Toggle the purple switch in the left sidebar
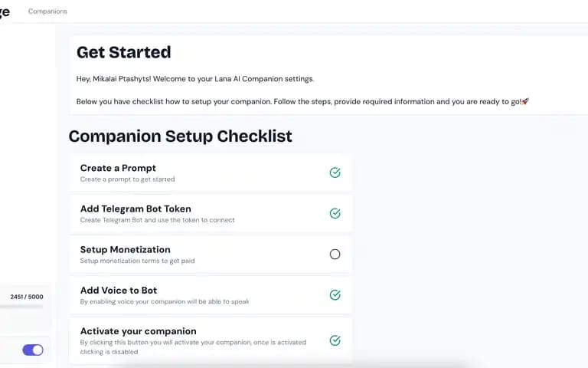 click(x=33, y=350)
